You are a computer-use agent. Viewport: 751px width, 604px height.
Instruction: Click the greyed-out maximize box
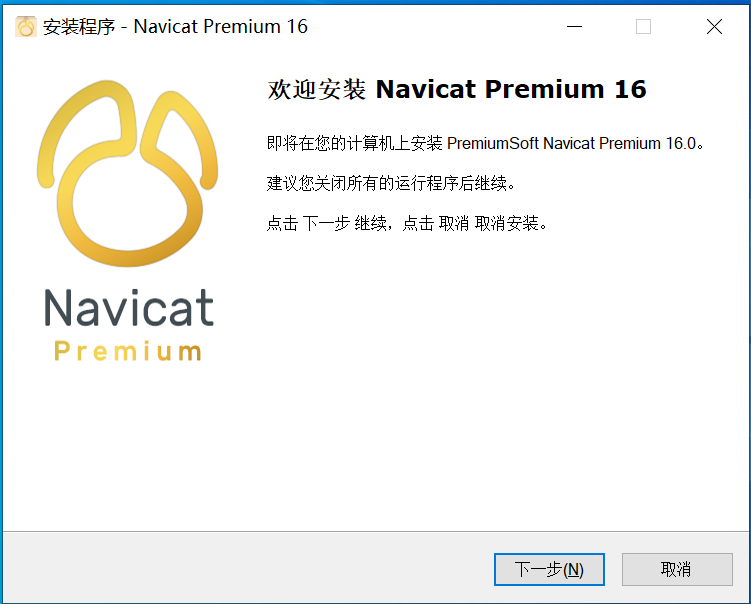click(643, 26)
